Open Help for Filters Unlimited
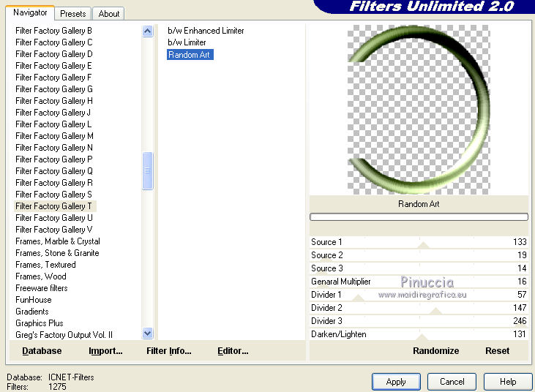Image resolution: width=535 pixels, height=392 pixels. pyautogui.click(x=508, y=382)
